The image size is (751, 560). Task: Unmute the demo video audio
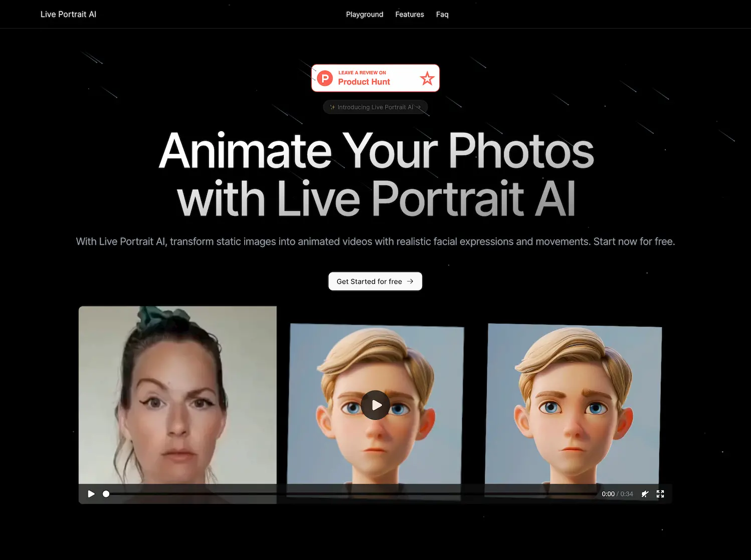coord(645,494)
